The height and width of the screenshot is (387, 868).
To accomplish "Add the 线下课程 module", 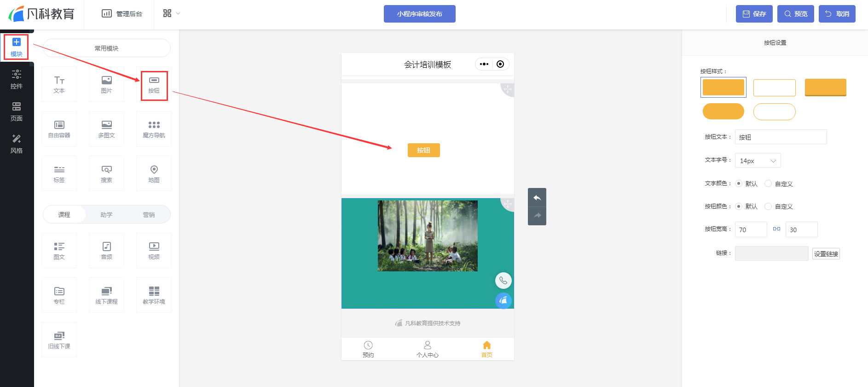I will (106, 295).
